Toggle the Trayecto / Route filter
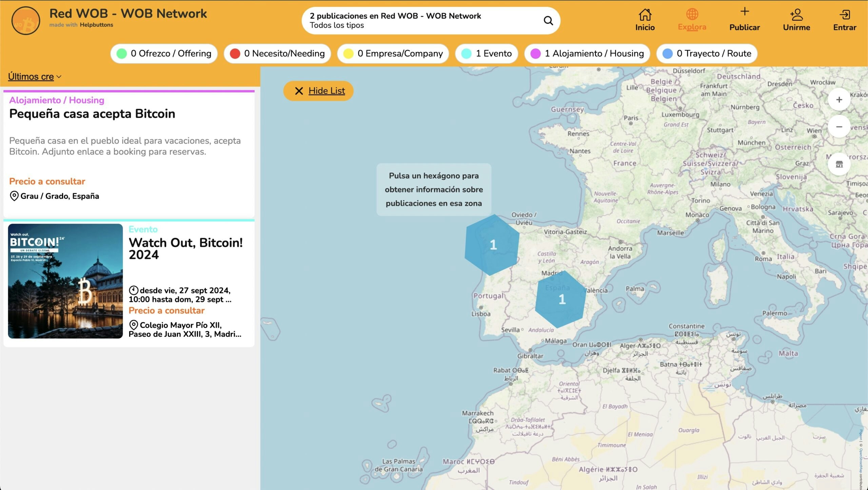The width and height of the screenshot is (868, 490). point(707,54)
